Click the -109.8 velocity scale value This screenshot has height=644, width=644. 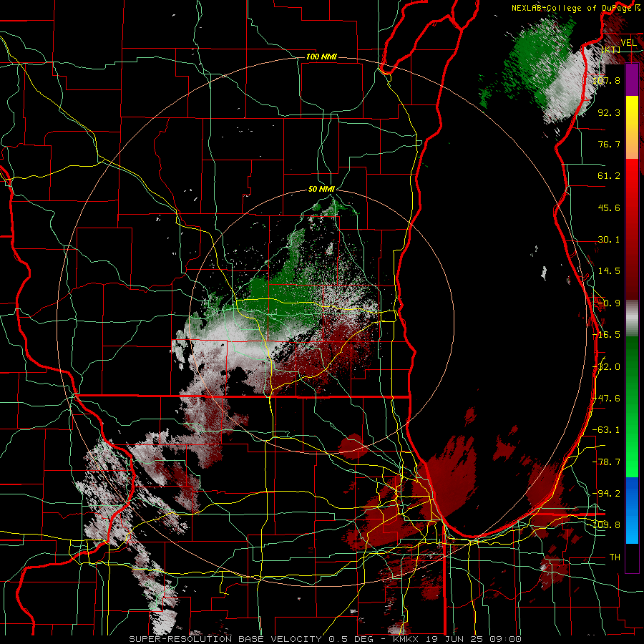pos(606,525)
